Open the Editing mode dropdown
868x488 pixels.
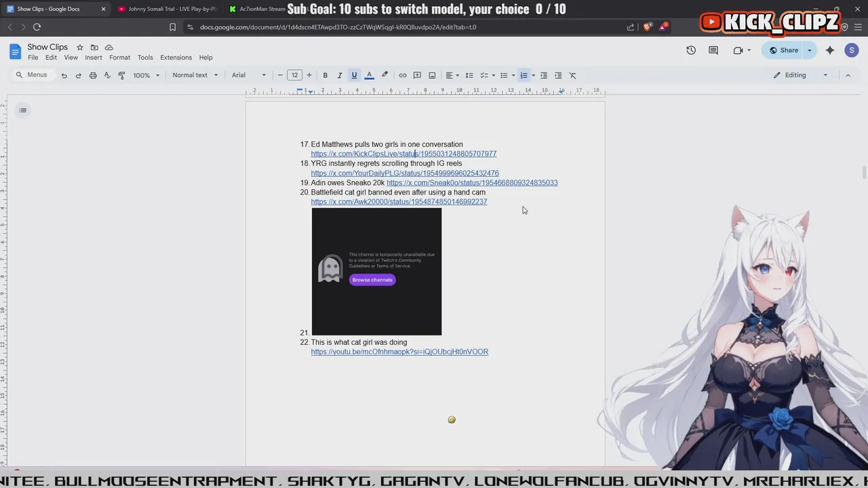click(x=801, y=75)
